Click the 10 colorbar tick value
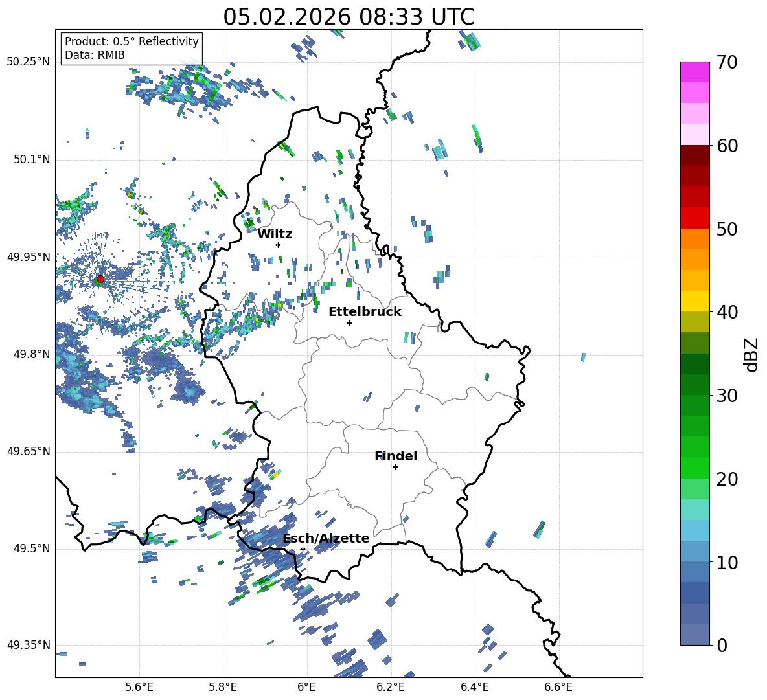The width and height of the screenshot is (767, 700). pos(727,562)
